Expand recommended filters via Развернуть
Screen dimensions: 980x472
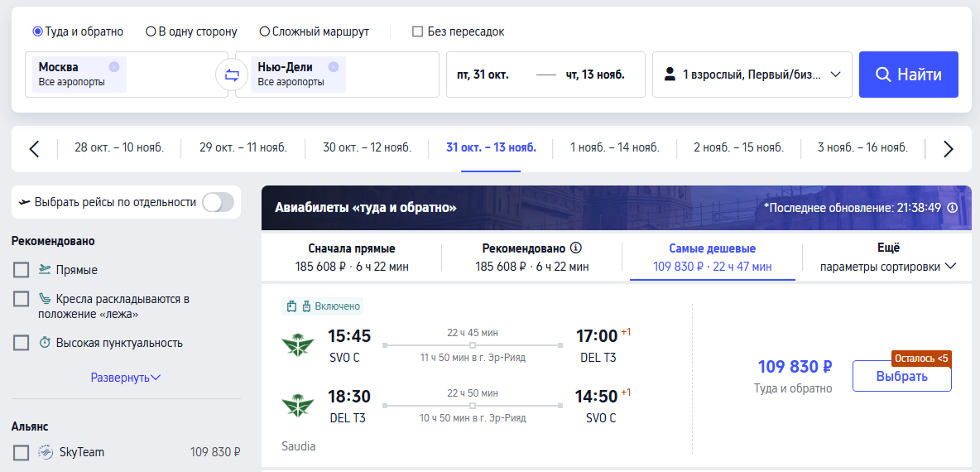pos(126,378)
